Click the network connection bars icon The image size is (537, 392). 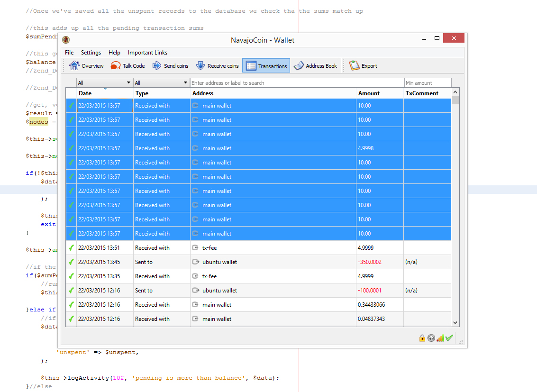pos(440,338)
